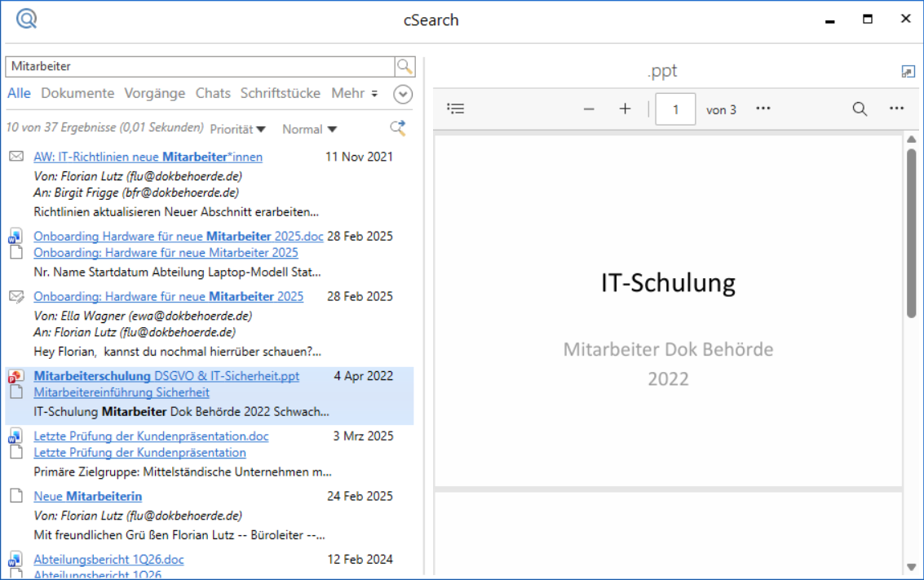Image resolution: width=924 pixels, height=580 pixels.
Task: Click the Mitarbeiter search input field
Action: tap(200, 66)
